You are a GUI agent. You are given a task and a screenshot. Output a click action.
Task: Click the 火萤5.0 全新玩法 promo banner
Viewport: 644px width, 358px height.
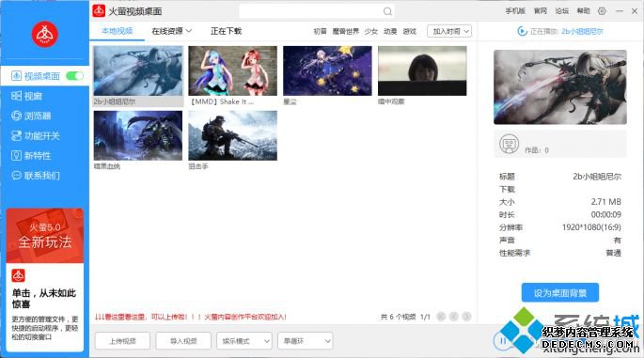click(45, 236)
